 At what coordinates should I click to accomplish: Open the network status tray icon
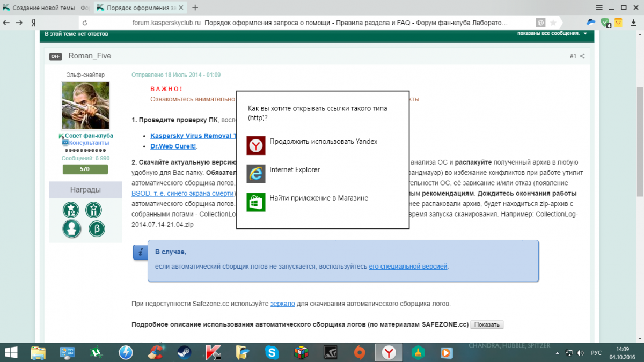pyautogui.click(x=570, y=352)
